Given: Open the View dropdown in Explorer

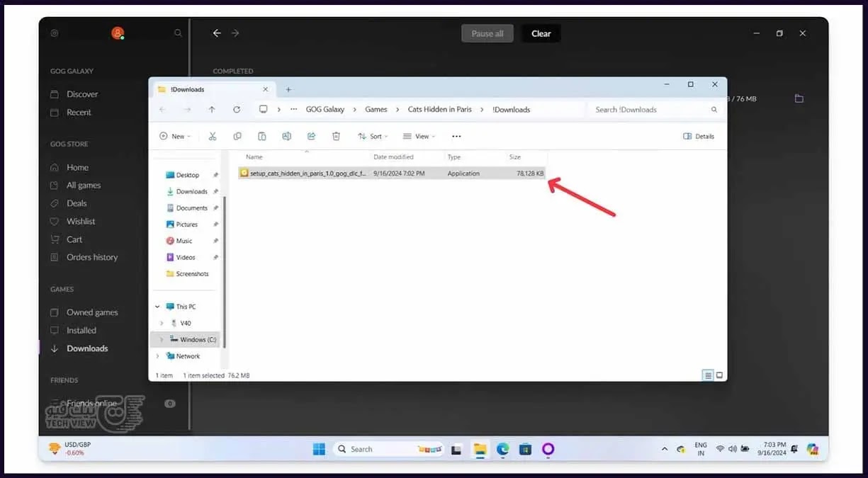Looking at the screenshot, I should (418, 136).
